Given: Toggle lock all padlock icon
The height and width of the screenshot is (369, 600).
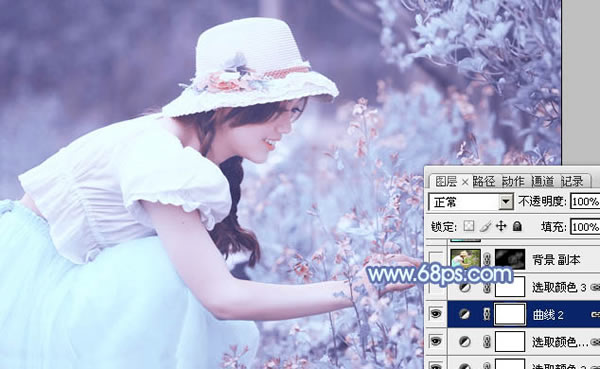Looking at the screenshot, I should coord(517,226).
